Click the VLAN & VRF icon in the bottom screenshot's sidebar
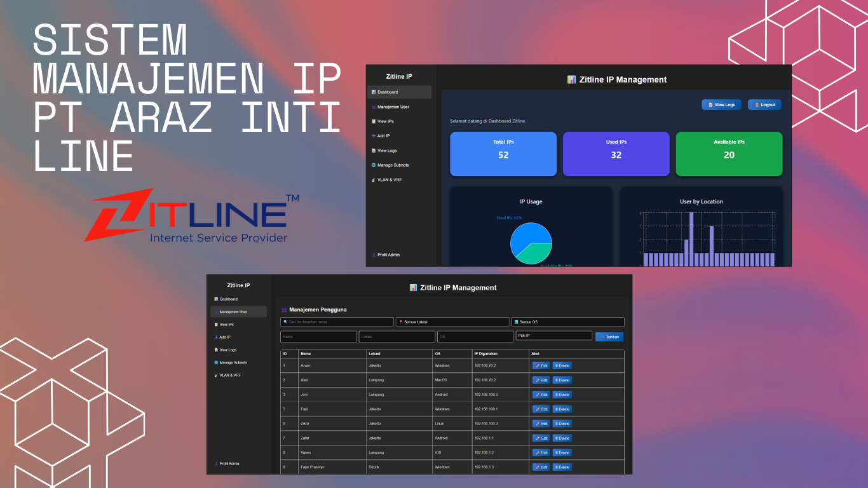Viewport: 868px width, 488px height. pos(216,376)
